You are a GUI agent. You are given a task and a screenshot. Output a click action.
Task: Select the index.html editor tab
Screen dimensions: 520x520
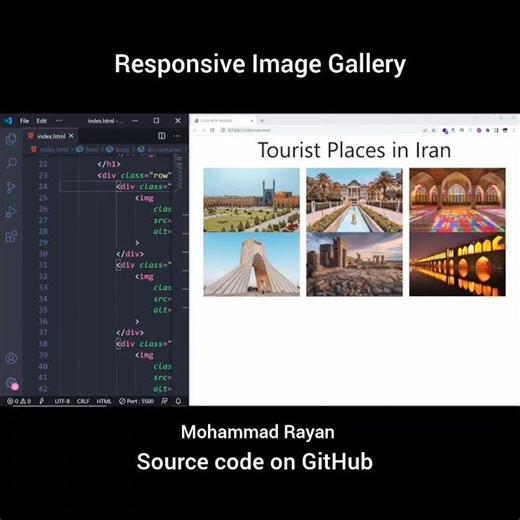pyautogui.click(x=51, y=136)
